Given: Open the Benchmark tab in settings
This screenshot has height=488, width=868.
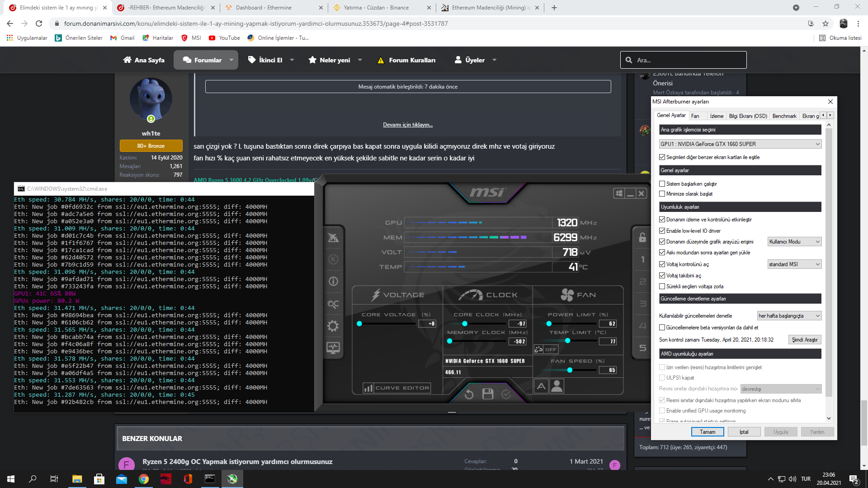Looking at the screenshot, I should pyautogui.click(x=784, y=116).
